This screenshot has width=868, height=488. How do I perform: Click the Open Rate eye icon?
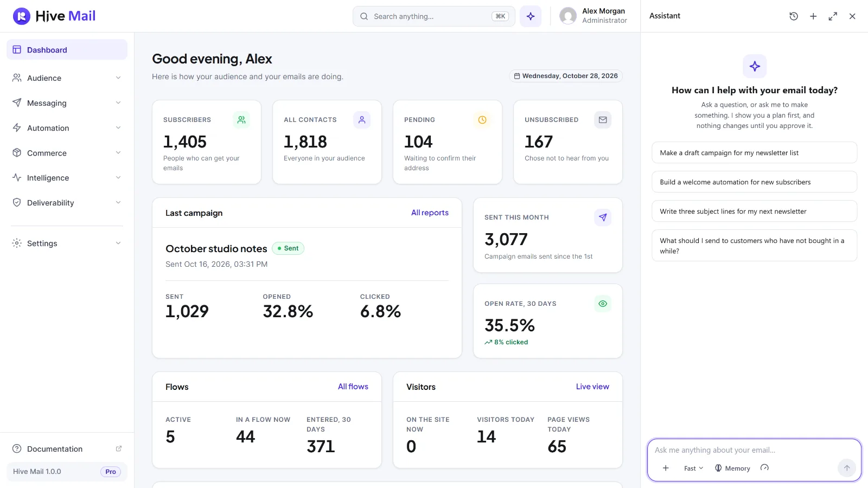click(x=603, y=304)
